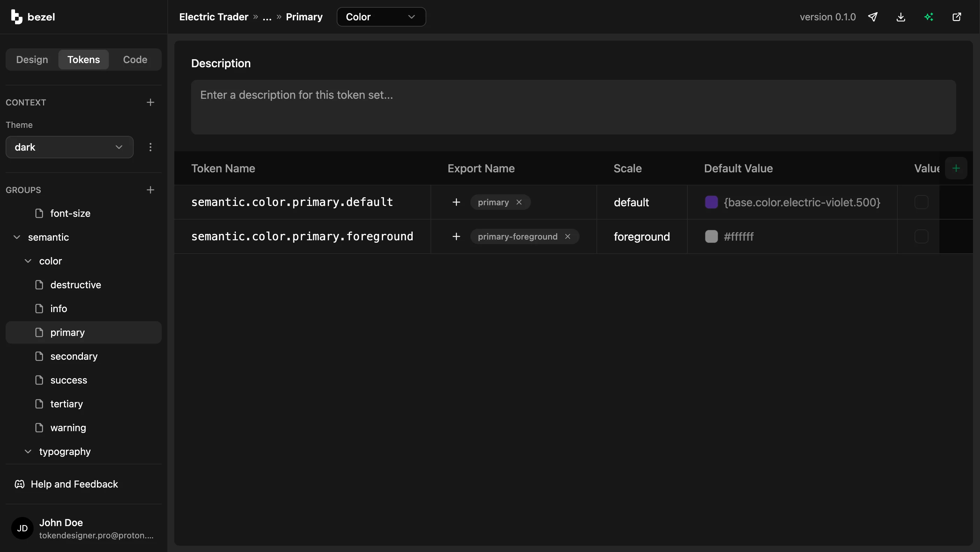Click the download icon in top bar
Image resolution: width=980 pixels, height=552 pixels.
[901, 17]
